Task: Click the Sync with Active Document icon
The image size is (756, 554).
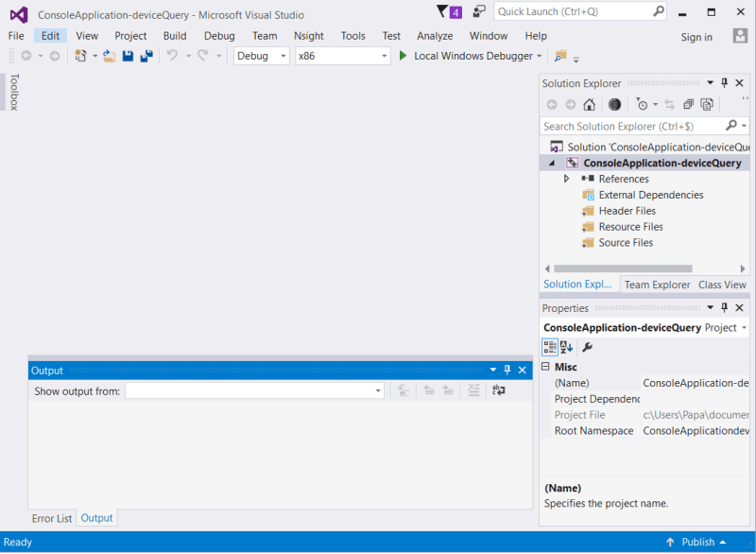Action: coord(668,103)
